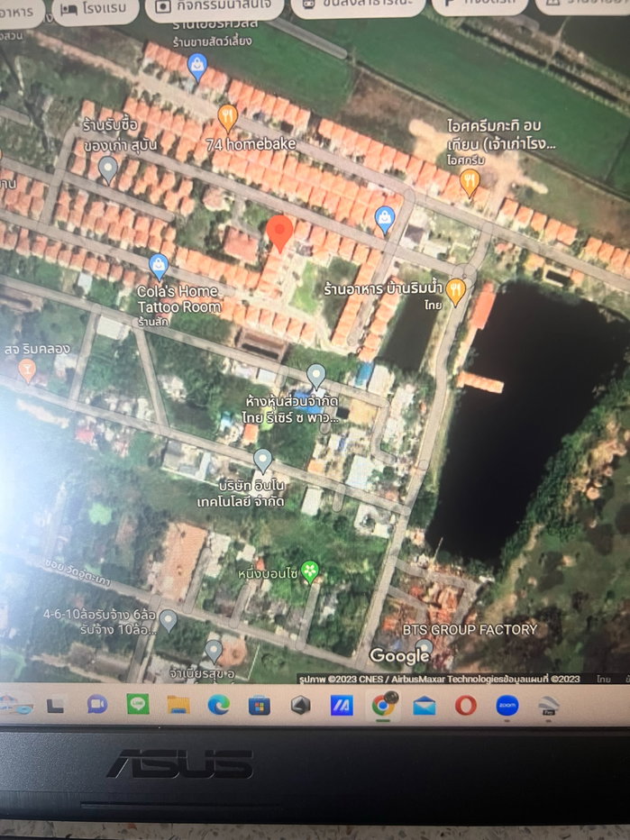630x840 pixels.
Task: Click the ร้านรับซื้อของเก่า สุบัน label
Action: 120,135
